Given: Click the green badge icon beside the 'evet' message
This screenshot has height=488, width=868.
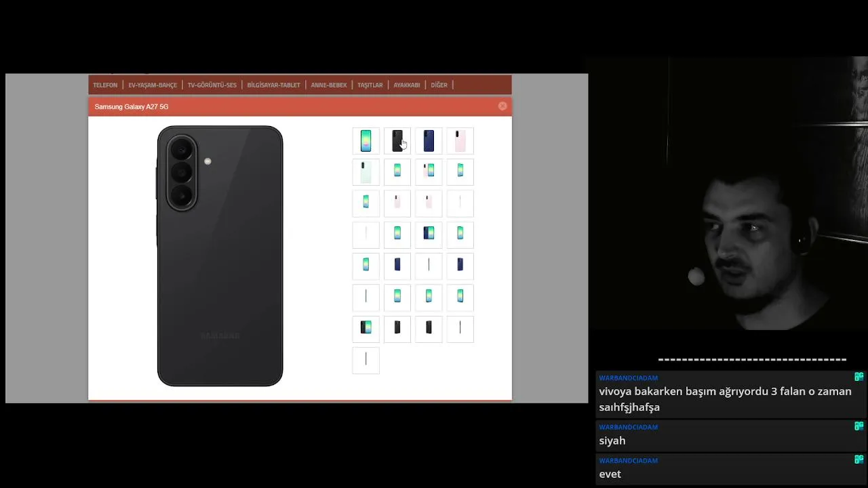Looking at the screenshot, I should coord(859,460).
